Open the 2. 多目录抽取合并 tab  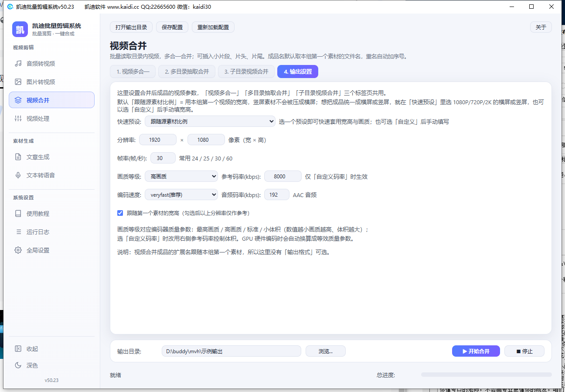click(x=187, y=72)
